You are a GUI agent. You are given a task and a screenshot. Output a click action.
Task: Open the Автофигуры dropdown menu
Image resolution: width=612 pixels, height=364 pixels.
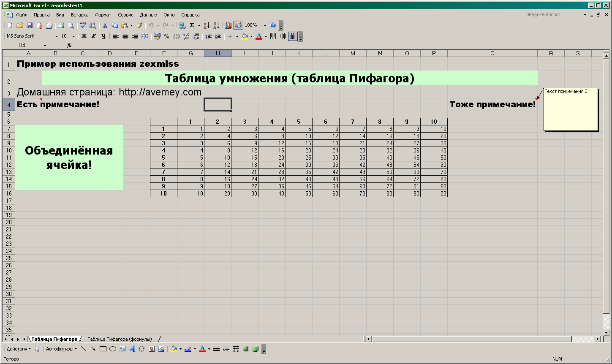(x=61, y=349)
